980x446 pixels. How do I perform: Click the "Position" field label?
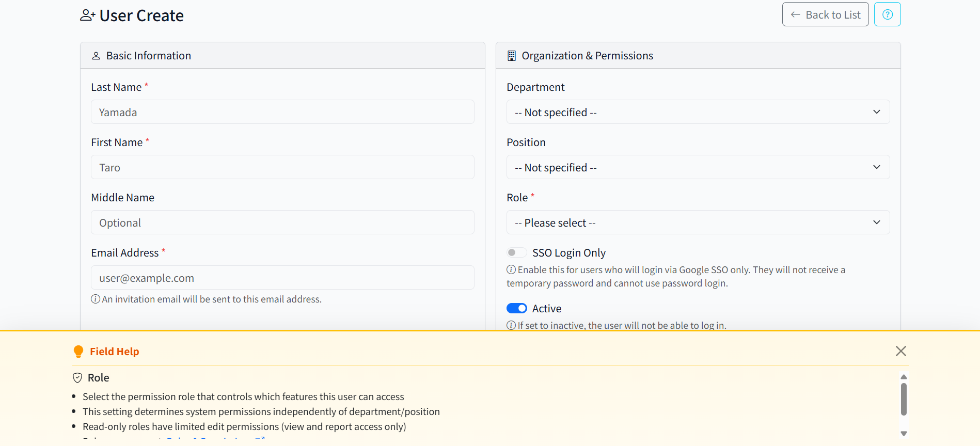pos(526,142)
